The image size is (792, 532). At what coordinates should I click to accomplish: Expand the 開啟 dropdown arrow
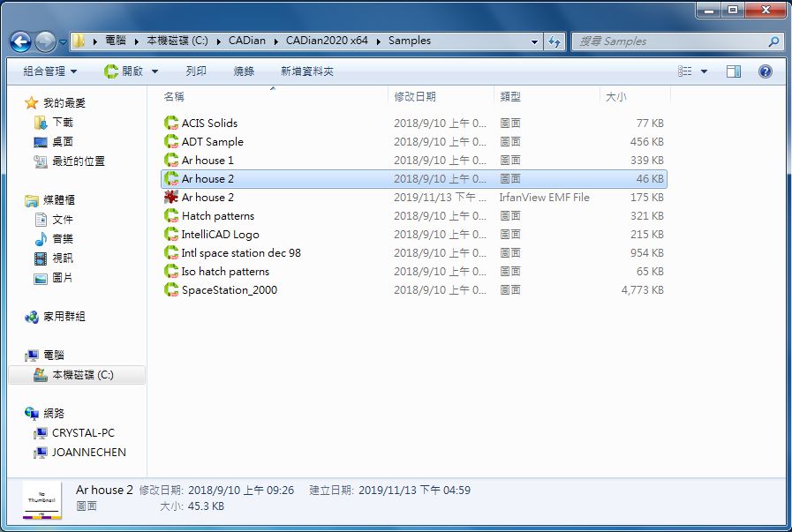[x=155, y=71]
